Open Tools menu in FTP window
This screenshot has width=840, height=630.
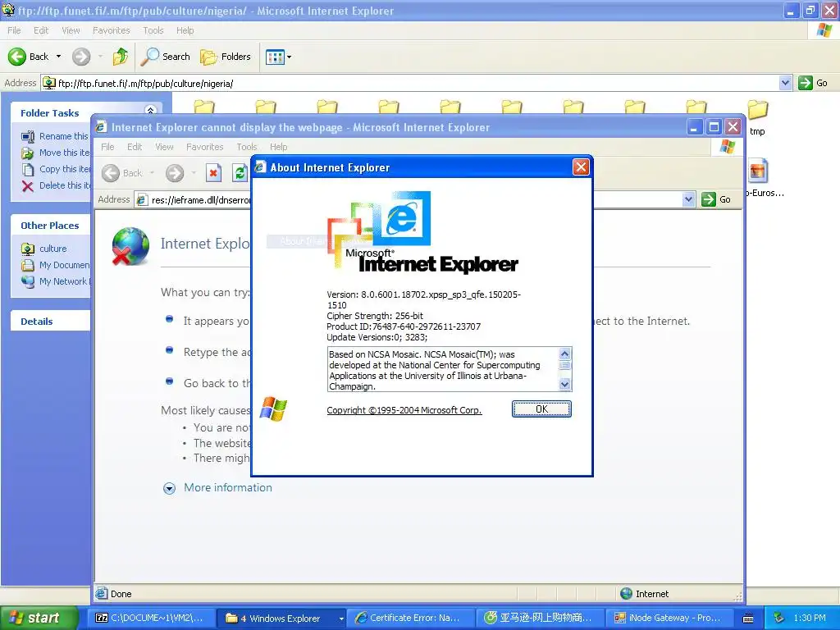[153, 30]
